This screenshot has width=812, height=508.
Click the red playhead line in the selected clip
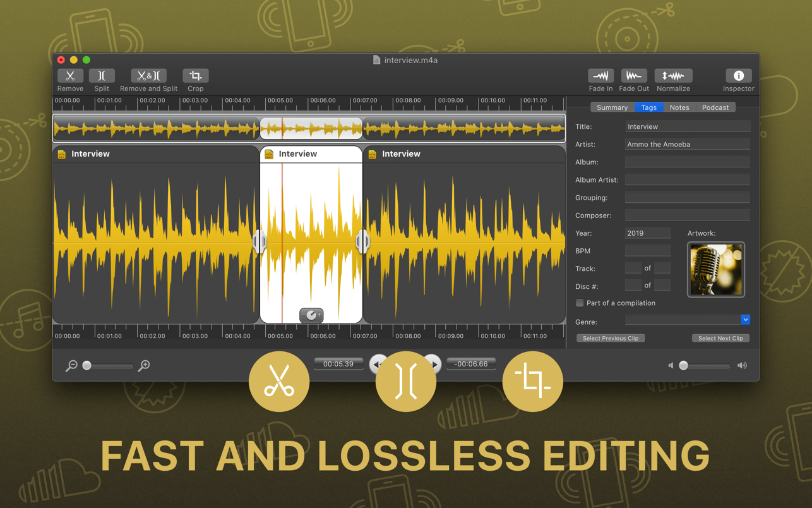282,243
